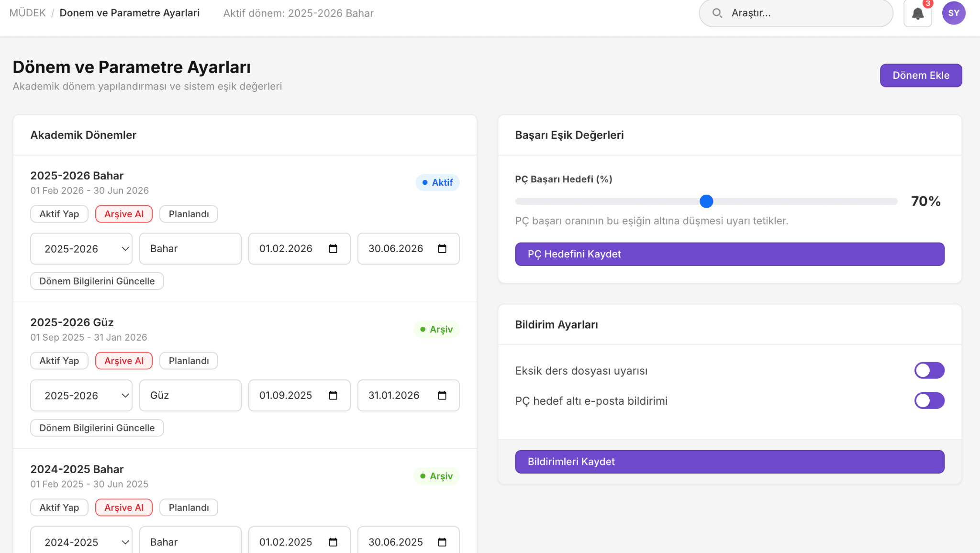Expand year dropdown for 2025-2026 Bahar

pos(81,249)
